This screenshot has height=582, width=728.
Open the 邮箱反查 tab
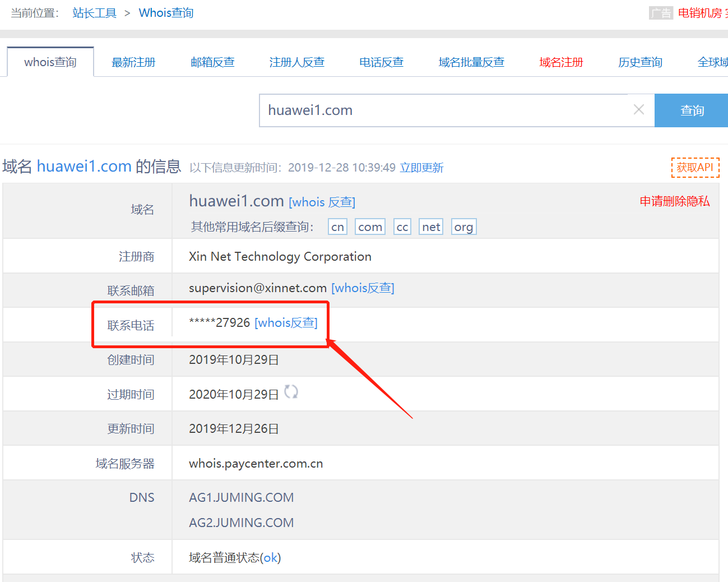(x=212, y=62)
